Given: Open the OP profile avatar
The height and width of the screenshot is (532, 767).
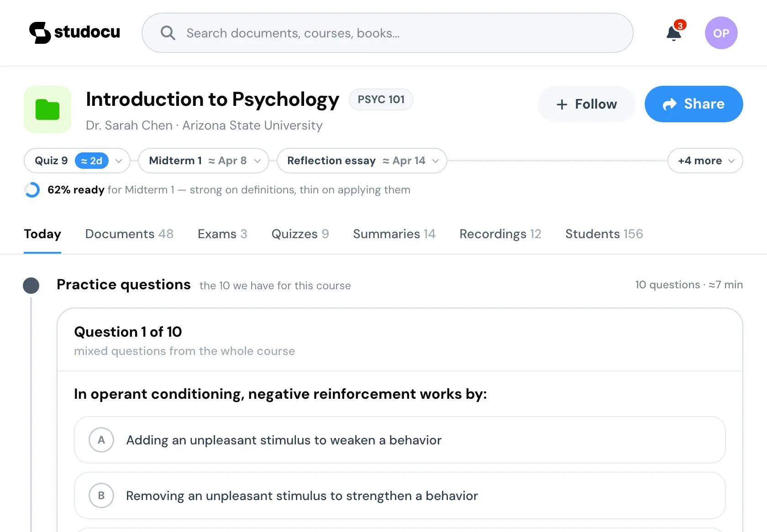Looking at the screenshot, I should click(721, 33).
